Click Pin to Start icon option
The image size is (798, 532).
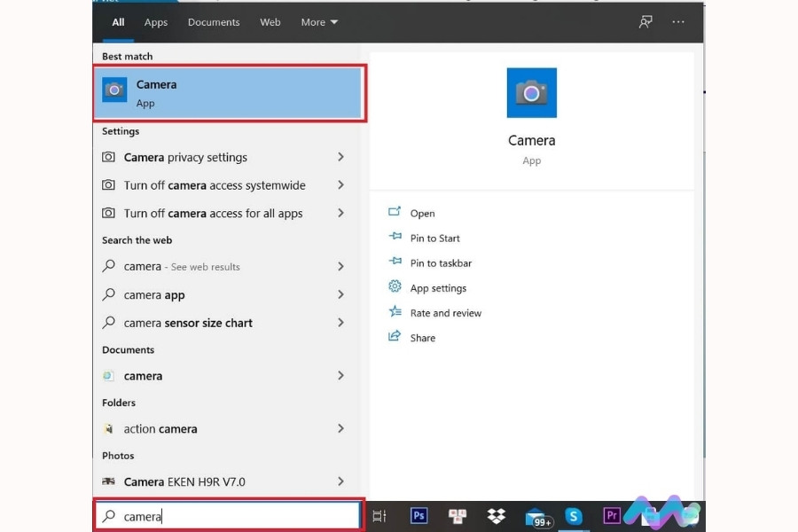[x=434, y=238]
